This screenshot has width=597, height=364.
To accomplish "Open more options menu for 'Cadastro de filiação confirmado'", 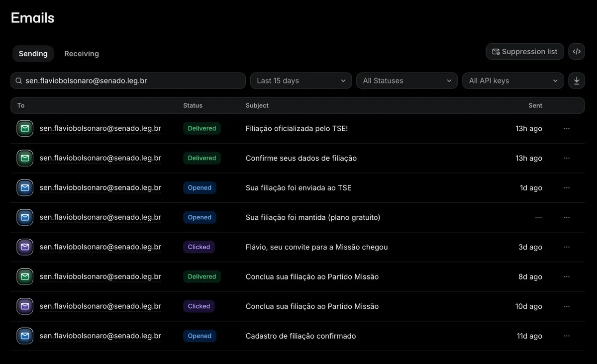I will 567,336.
